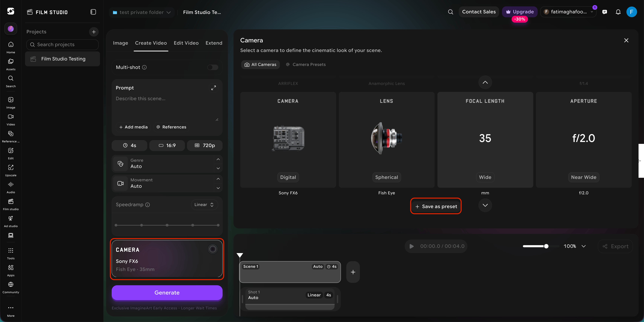
Task: Open the Tools grid menu
Action: (11, 254)
